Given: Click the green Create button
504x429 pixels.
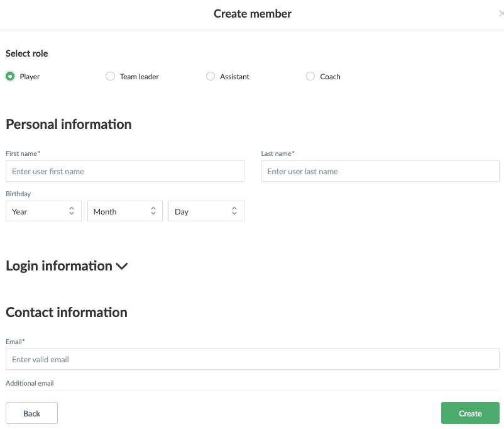Looking at the screenshot, I should tap(470, 413).
